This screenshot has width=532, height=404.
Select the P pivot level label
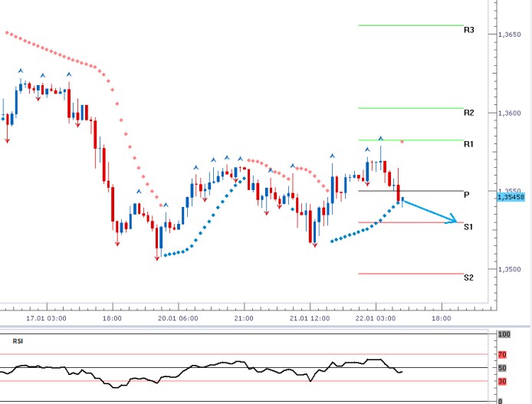[x=467, y=195]
